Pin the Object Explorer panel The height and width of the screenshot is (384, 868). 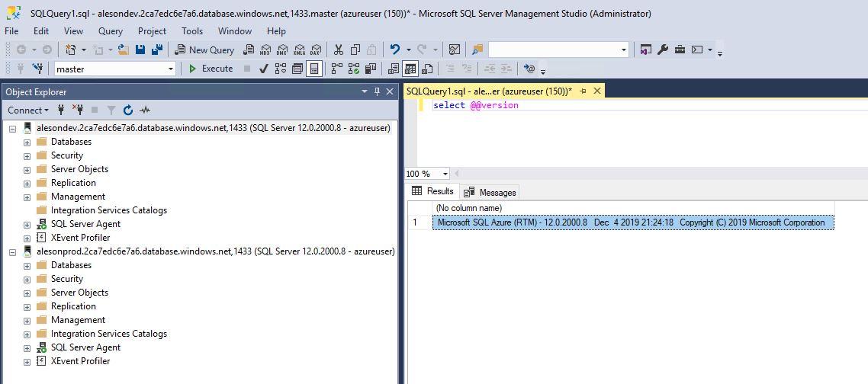[377, 91]
